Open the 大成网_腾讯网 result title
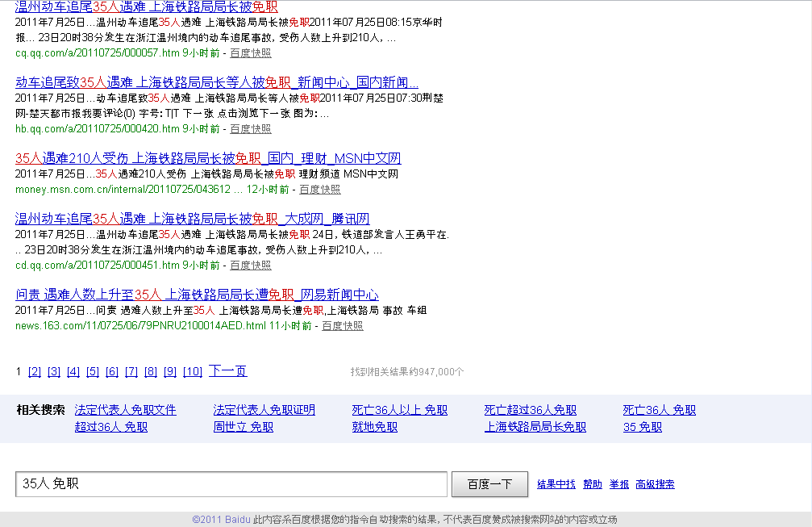This screenshot has width=812, height=527. point(192,219)
